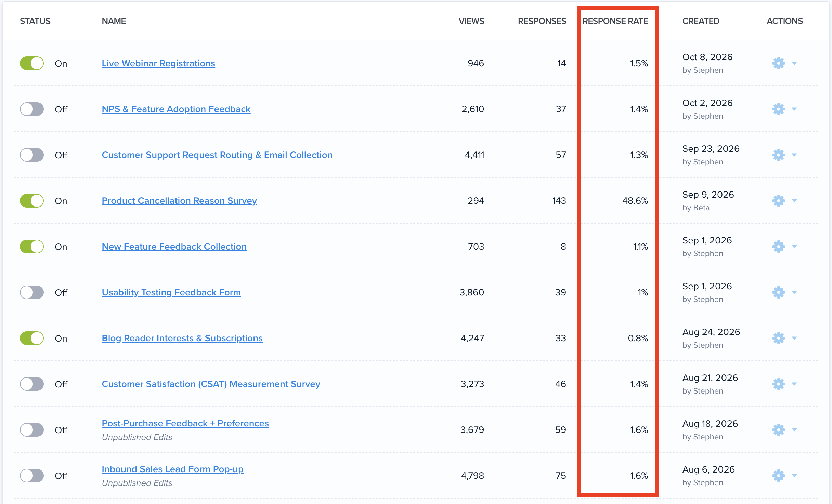The height and width of the screenshot is (504, 832).
Task: Sort by CREATED column header
Action: 701,21
